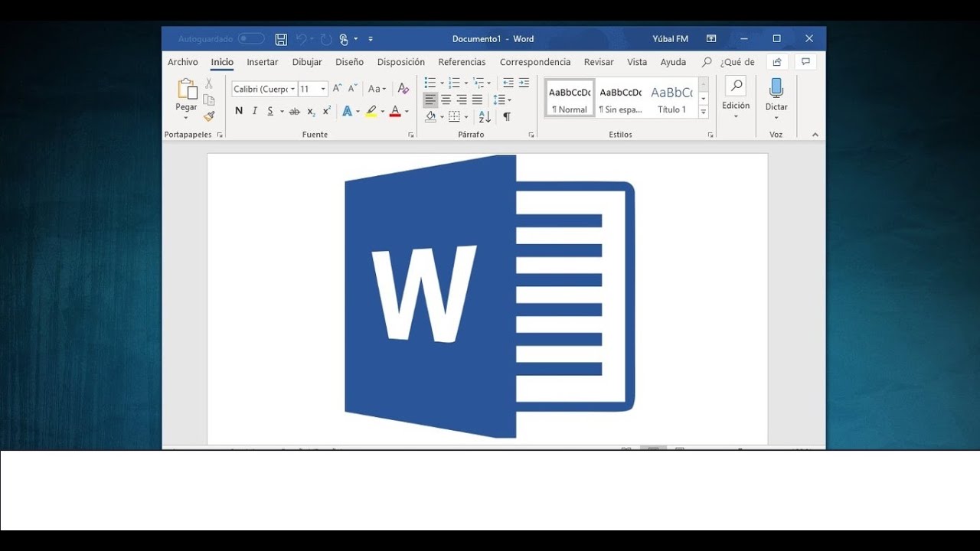This screenshot has height=551, width=980.
Task: Open the Párrafo dialog launcher
Action: 531,135
